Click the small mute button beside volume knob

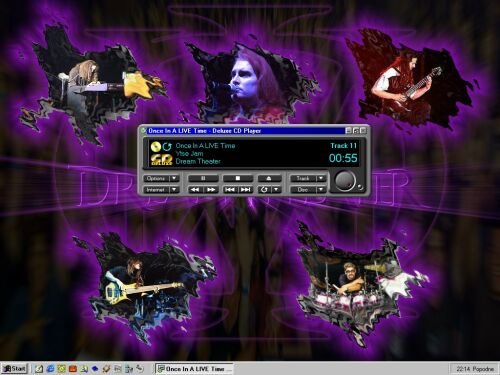(360, 187)
